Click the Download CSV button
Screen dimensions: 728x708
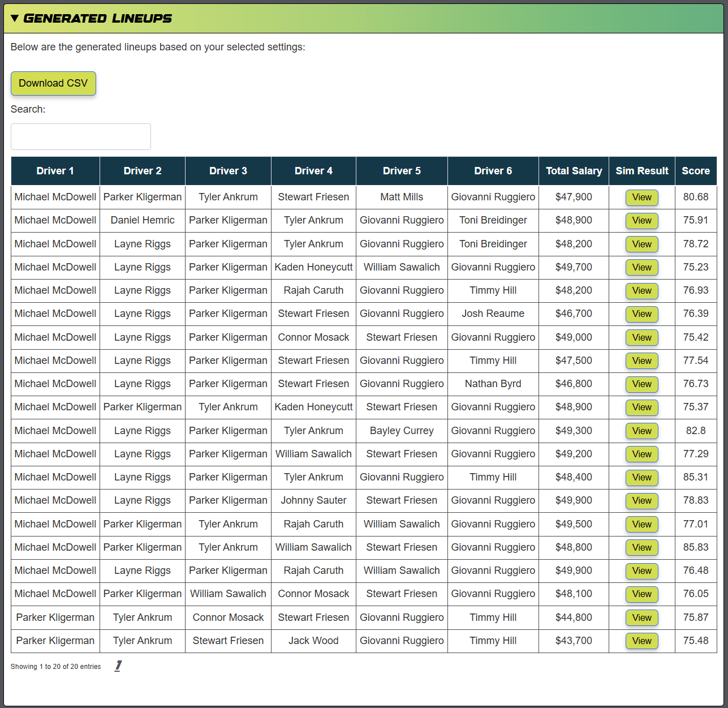point(53,83)
